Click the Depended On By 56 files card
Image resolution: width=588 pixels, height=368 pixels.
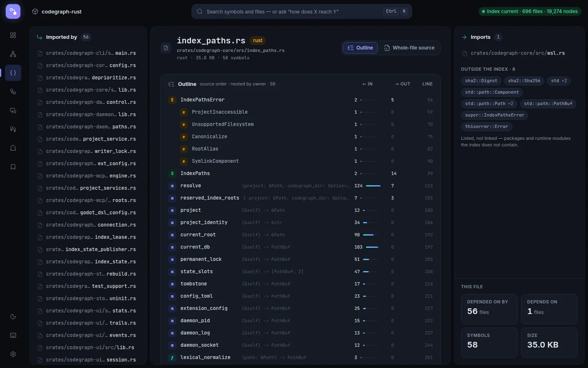pyautogui.click(x=489, y=309)
